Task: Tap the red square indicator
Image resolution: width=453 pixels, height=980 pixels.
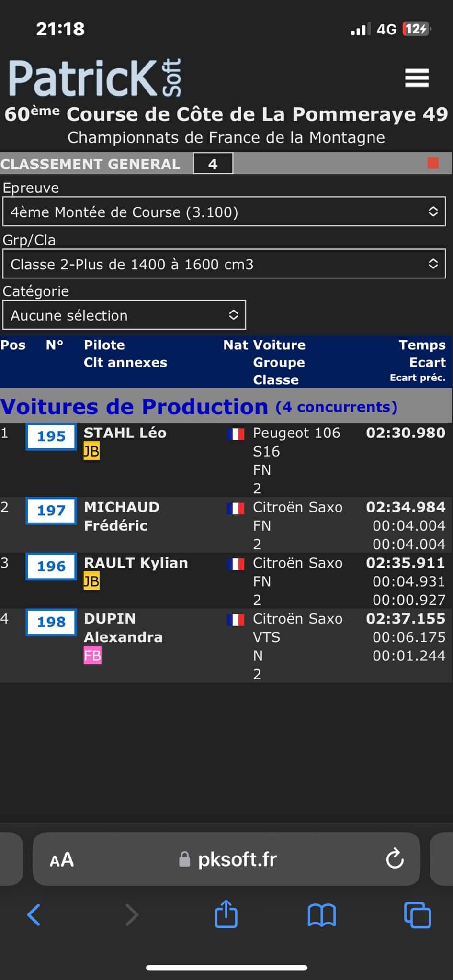Action: click(x=433, y=164)
